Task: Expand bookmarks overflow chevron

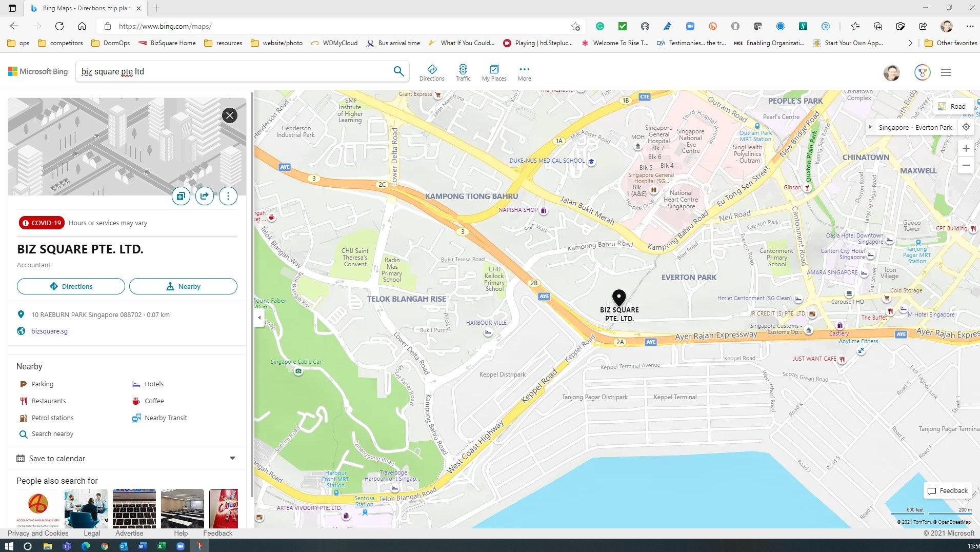Action: click(910, 43)
